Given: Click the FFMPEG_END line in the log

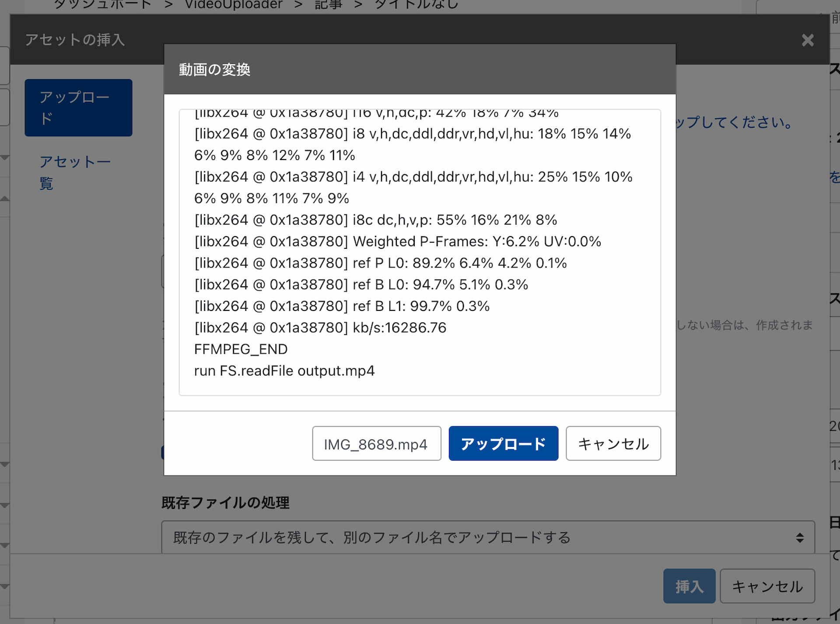Looking at the screenshot, I should click(x=241, y=349).
